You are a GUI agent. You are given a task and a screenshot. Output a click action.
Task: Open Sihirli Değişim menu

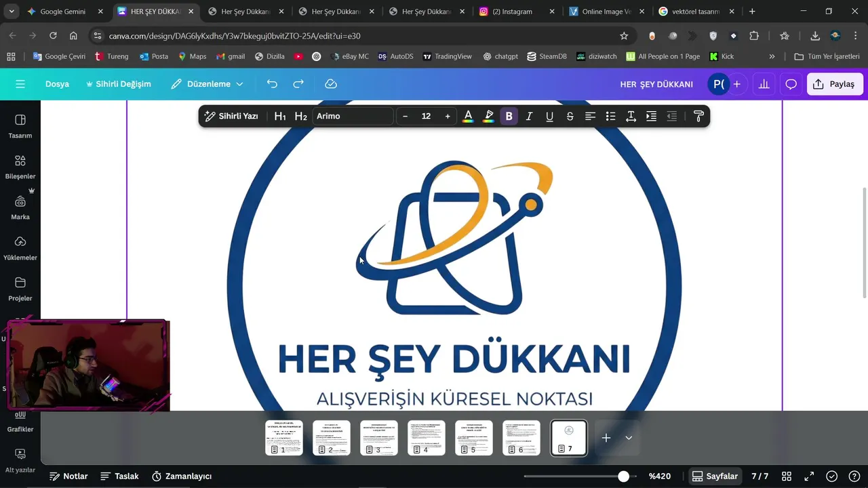point(118,84)
